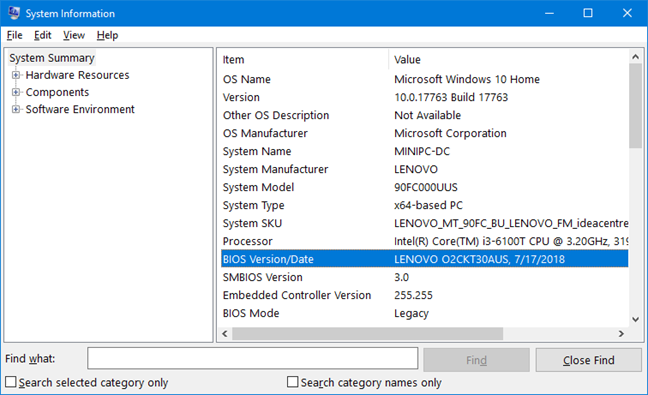648x395 pixels.
Task: Enable Search category names only checkbox
Action: (293, 382)
